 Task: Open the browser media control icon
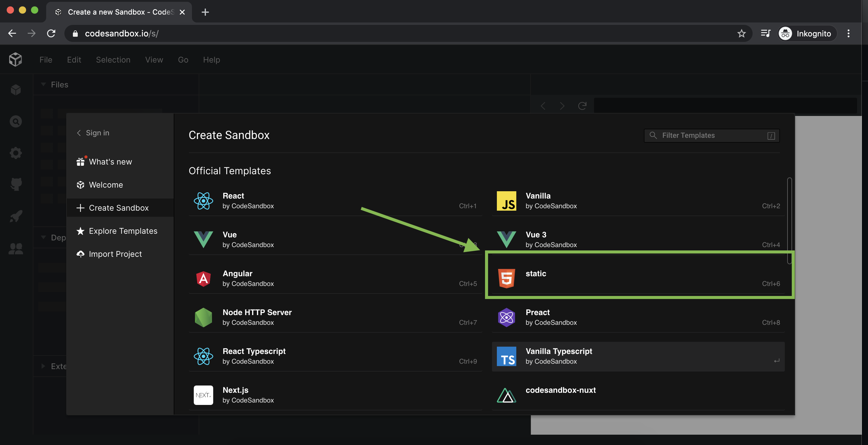[x=766, y=33]
